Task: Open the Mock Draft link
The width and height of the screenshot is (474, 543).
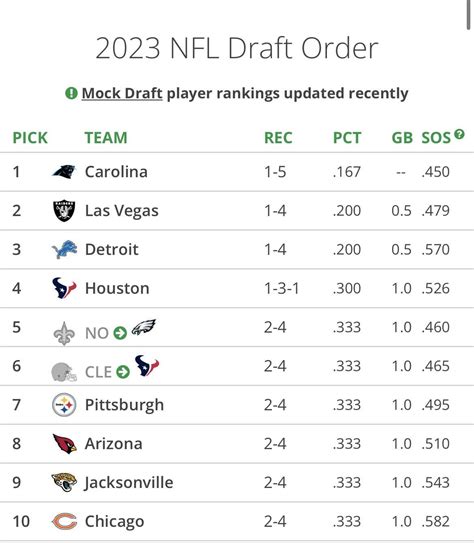Action: (122, 93)
